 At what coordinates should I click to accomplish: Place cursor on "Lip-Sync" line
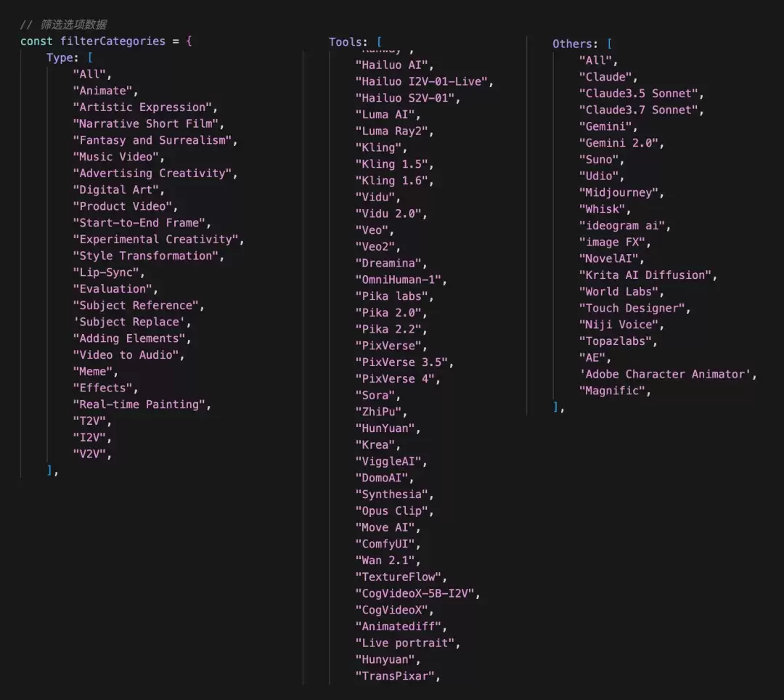coord(106,272)
